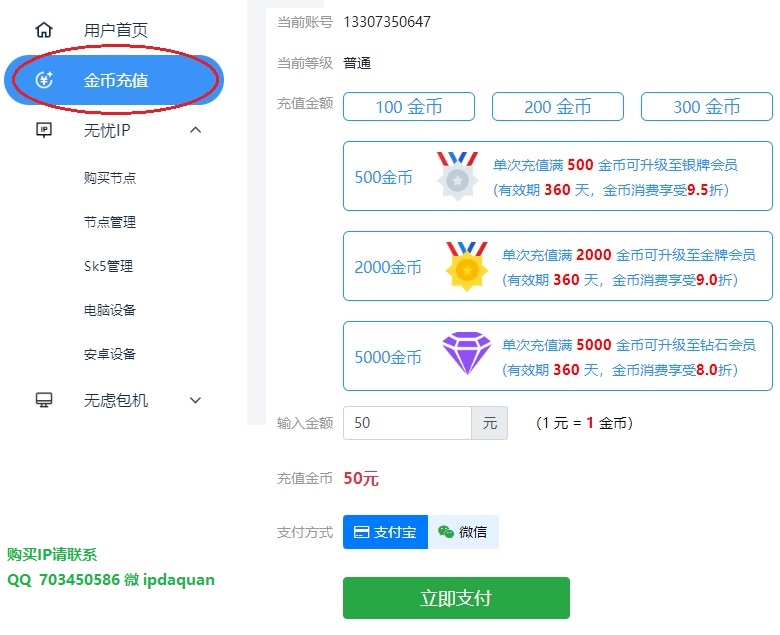
Task: Collapse the 无忧IP submenu chevron
Action: pyautogui.click(x=195, y=130)
